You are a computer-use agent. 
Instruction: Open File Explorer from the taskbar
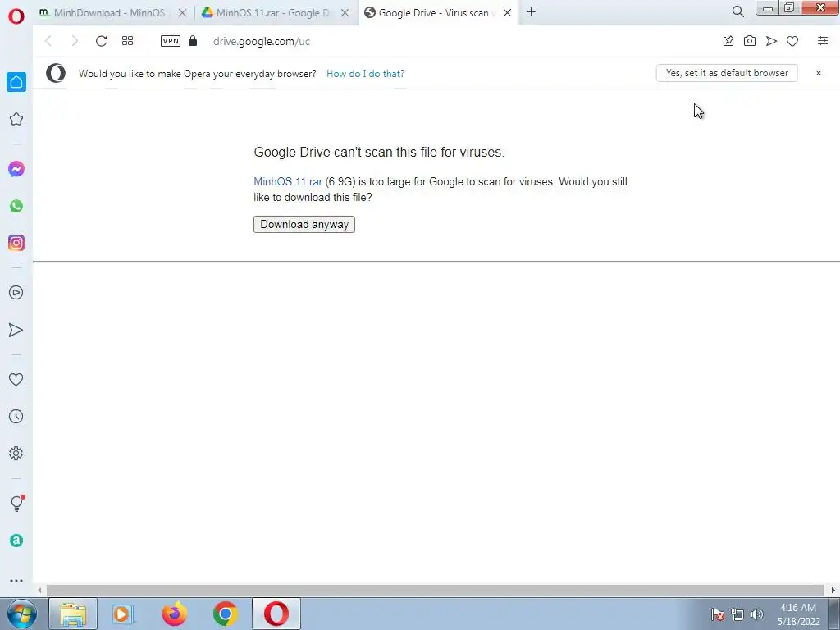[x=73, y=614]
